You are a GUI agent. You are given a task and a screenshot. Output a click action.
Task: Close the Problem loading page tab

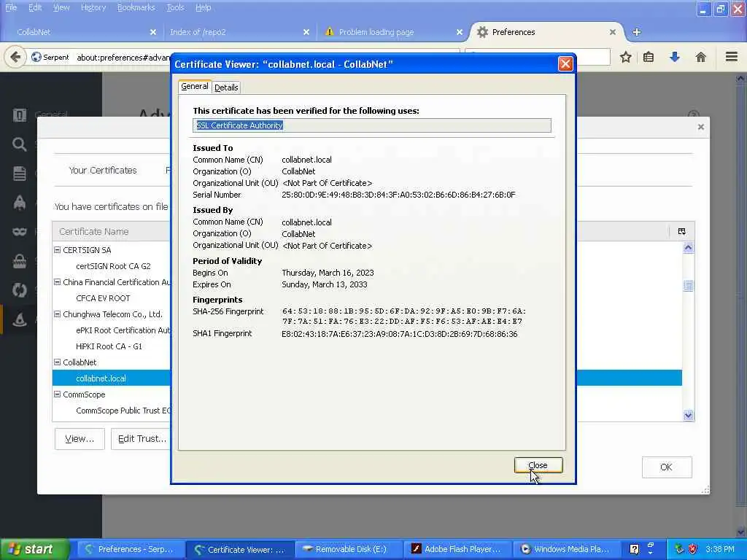click(460, 32)
